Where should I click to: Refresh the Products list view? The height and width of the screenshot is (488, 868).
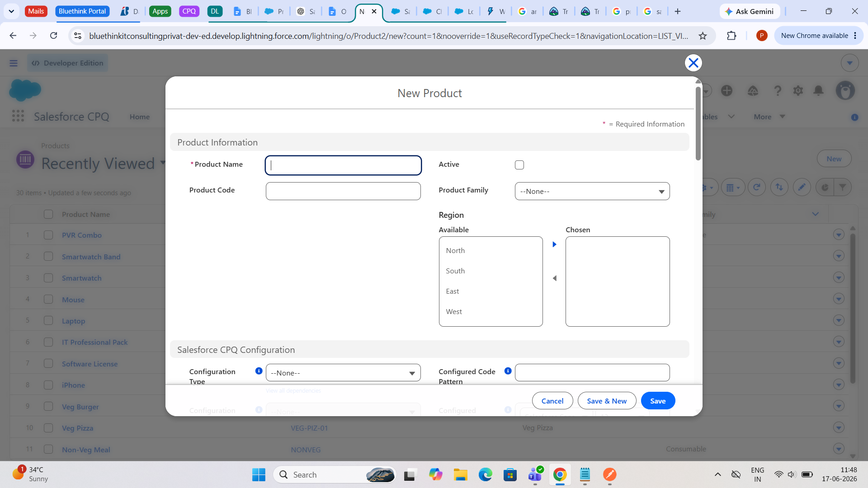756,187
